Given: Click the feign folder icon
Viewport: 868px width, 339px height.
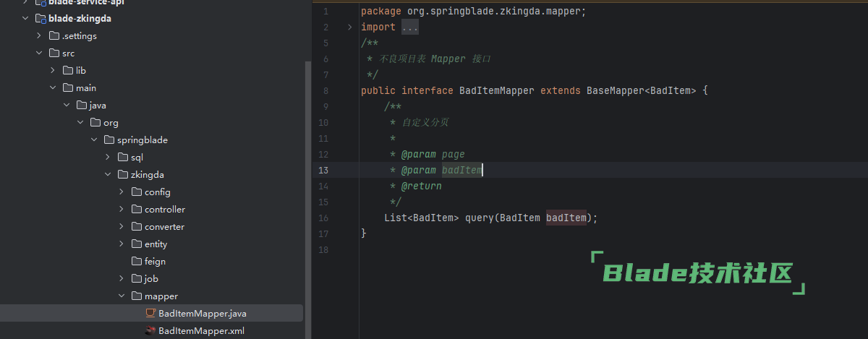Looking at the screenshot, I should click(x=137, y=262).
